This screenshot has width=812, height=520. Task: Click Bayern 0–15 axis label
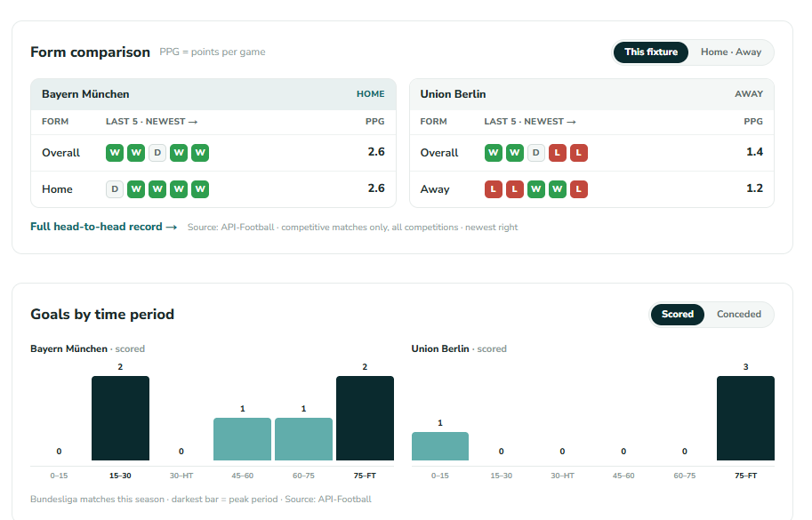tap(59, 476)
